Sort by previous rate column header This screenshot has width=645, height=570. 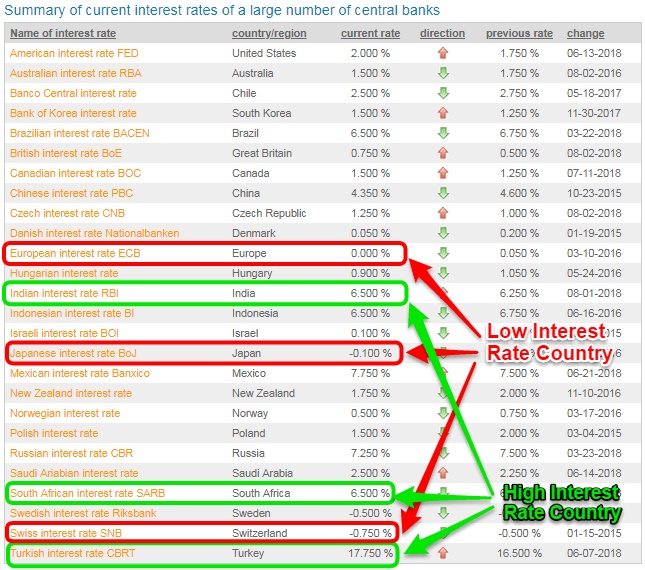point(519,33)
